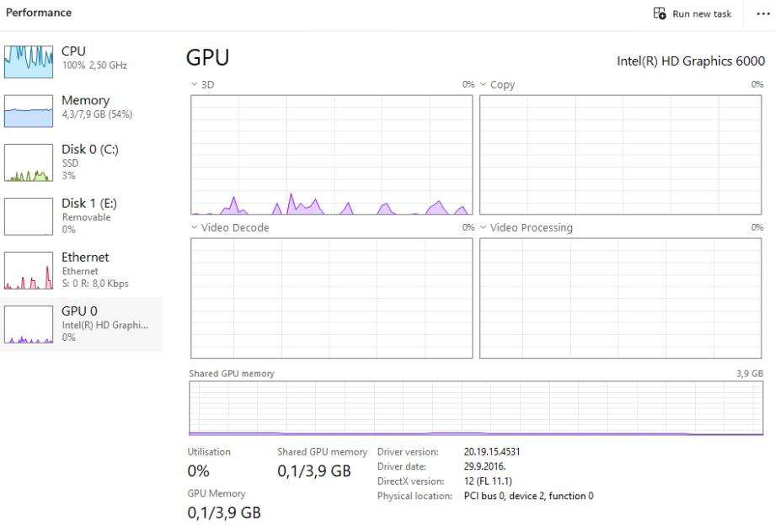Click the Copy engine graph area
This screenshot has width=775, height=532.
(622, 154)
